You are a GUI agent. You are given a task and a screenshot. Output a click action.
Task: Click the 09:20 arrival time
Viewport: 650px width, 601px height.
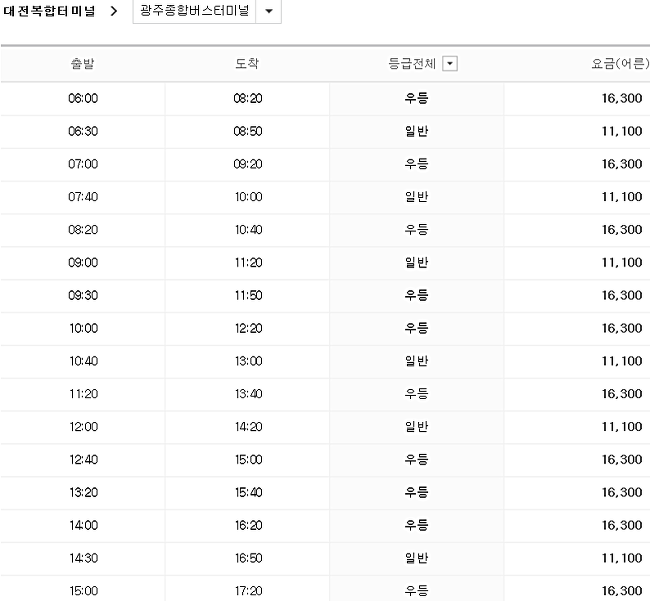248,164
